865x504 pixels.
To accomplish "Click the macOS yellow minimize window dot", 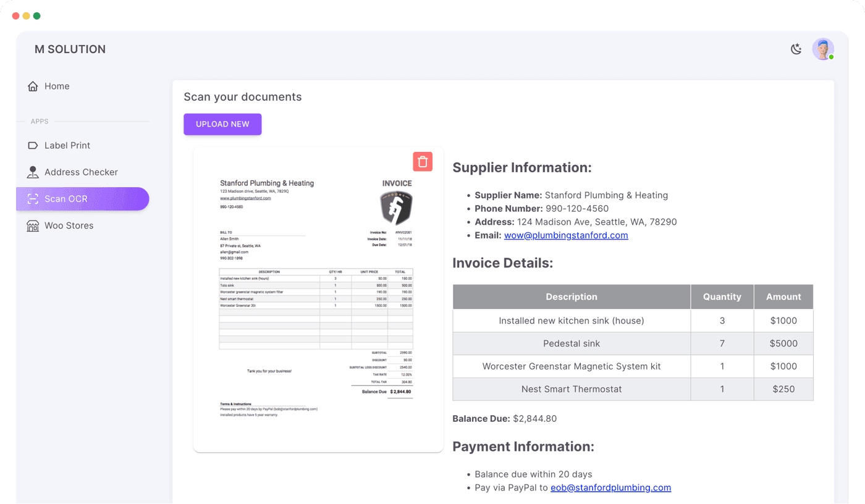I will (x=27, y=16).
